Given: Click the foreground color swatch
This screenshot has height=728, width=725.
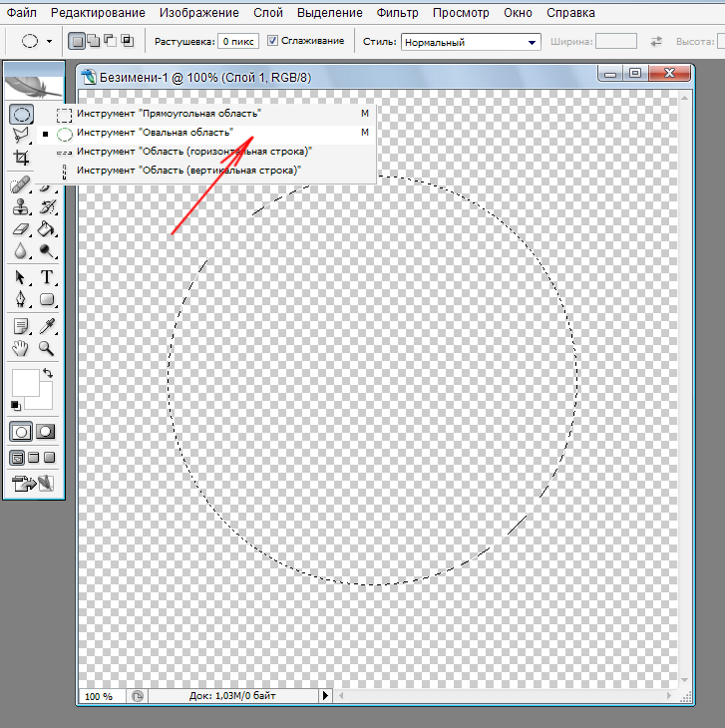Looking at the screenshot, I should pyautogui.click(x=24, y=383).
